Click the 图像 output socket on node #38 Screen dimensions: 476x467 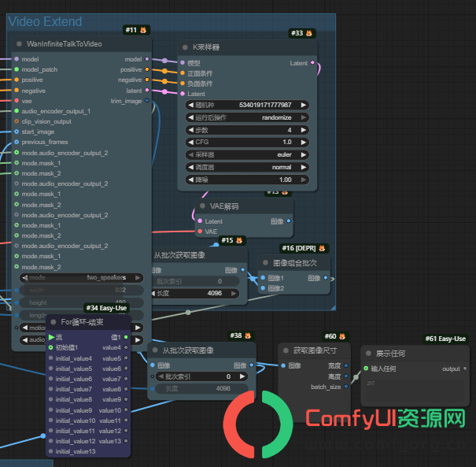(x=251, y=365)
